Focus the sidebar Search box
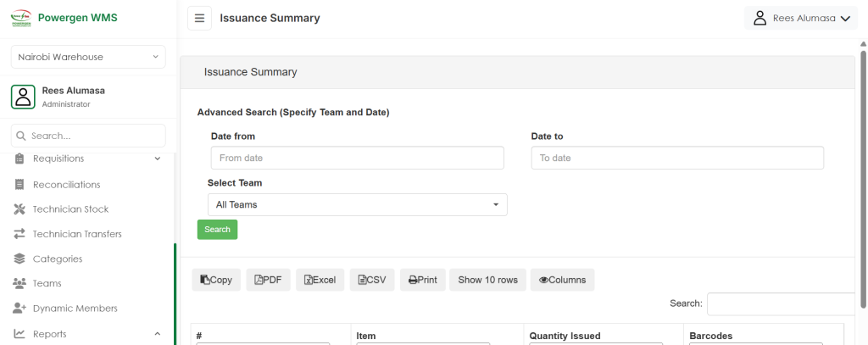Image resolution: width=868 pixels, height=345 pixels. pyautogui.click(x=88, y=136)
